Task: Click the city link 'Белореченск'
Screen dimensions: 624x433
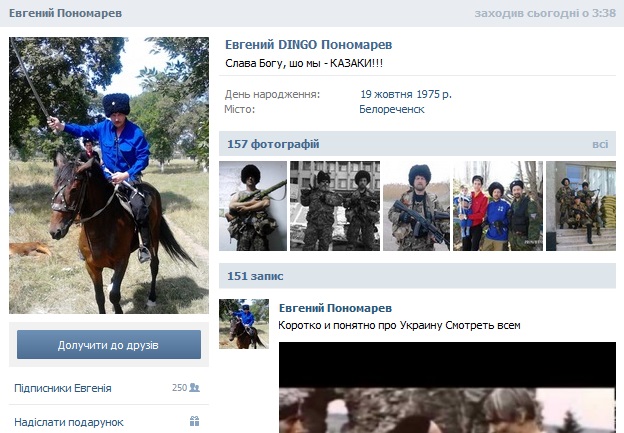Action: tap(392, 109)
